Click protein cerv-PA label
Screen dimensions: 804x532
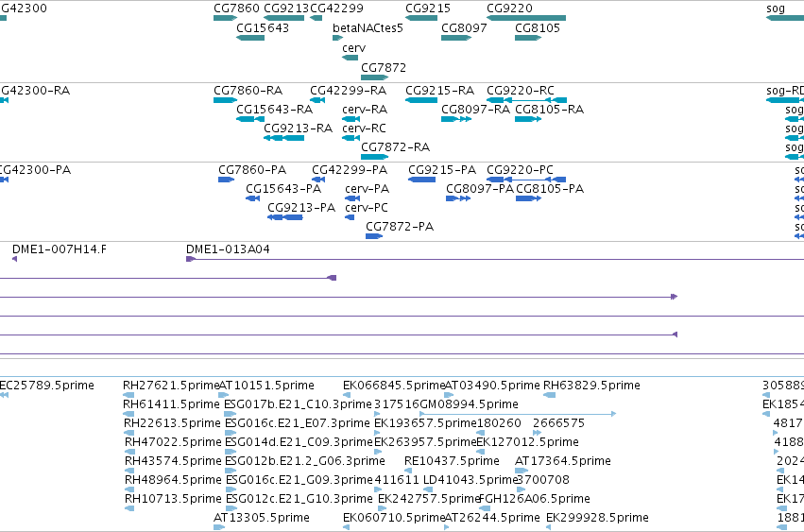(368, 189)
